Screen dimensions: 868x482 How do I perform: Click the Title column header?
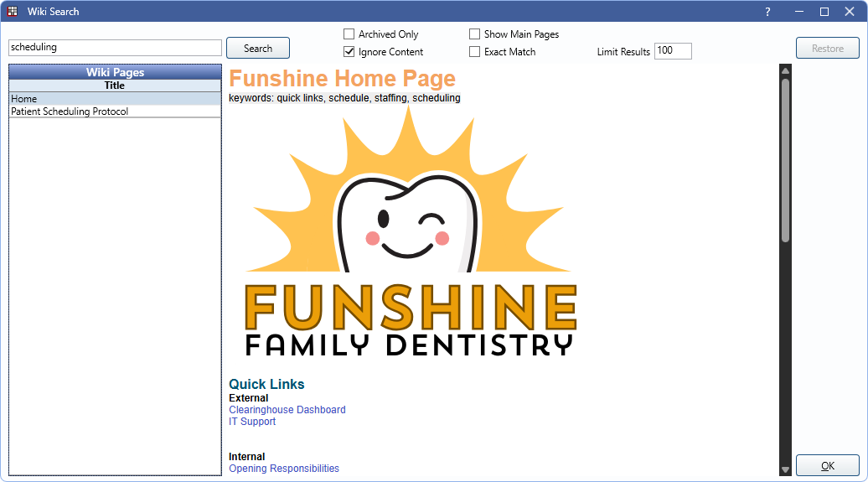coord(115,86)
